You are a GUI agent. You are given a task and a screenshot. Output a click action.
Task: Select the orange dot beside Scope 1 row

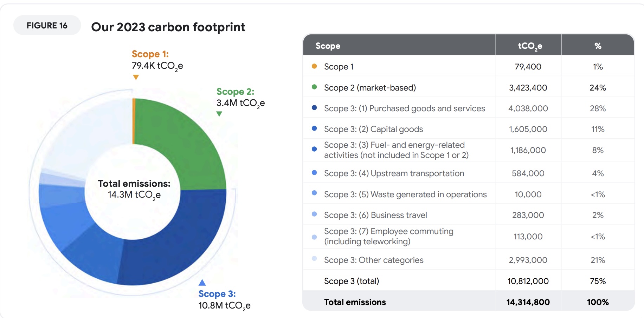(314, 66)
